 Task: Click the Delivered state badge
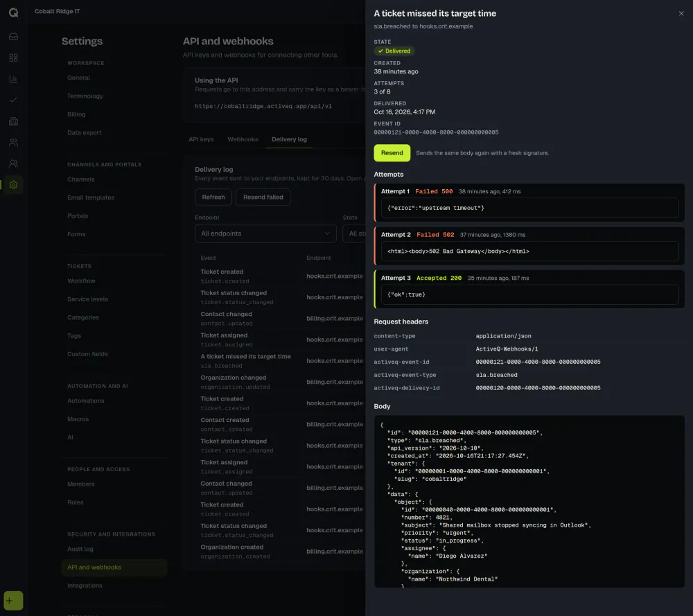(394, 51)
